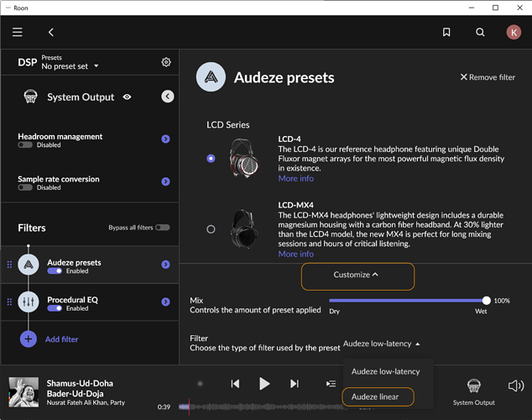Skip to next track
The width and height of the screenshot is (532, 420).
click(x=295, y=384)
